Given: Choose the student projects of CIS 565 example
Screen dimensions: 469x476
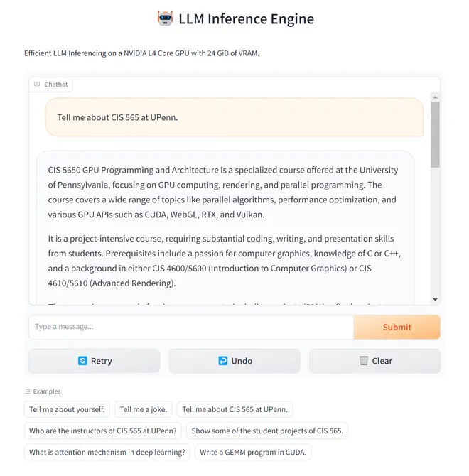Looking at the screenshot, I should click(267, 431).
